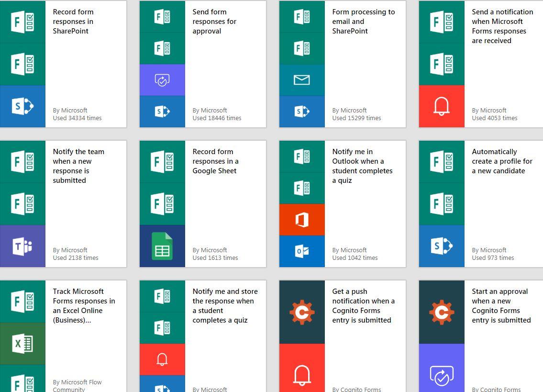The height and width of the screenshot is (392, 543).
Task: Click the By Microsoft Flow Community link
Action: [77, 385]
